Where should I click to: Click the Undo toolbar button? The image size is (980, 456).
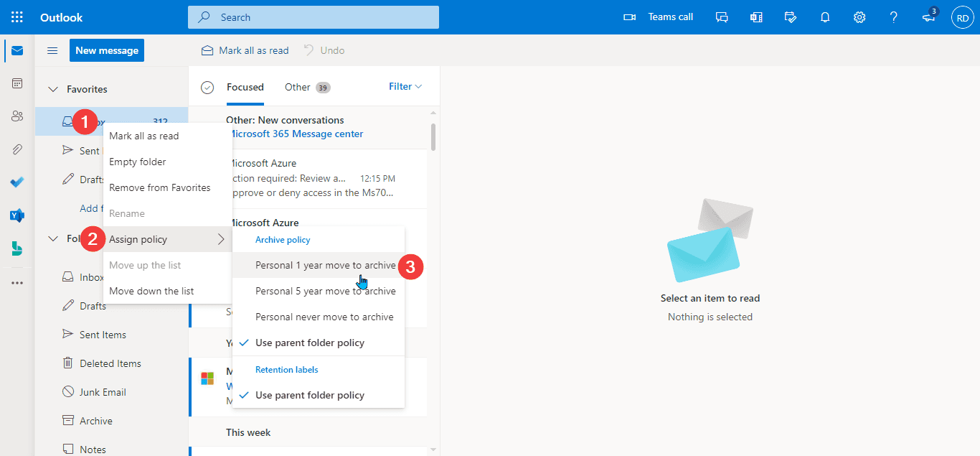pos(324,50)
